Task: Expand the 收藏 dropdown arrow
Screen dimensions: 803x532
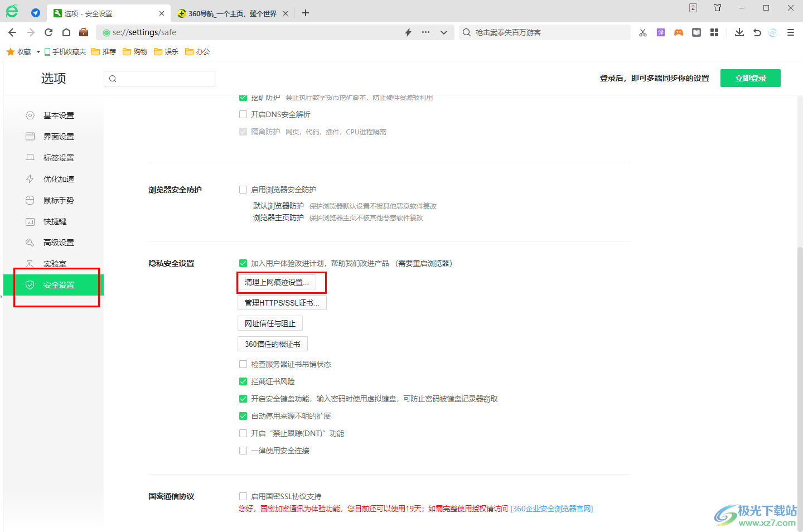Action: tap(38, 52)
